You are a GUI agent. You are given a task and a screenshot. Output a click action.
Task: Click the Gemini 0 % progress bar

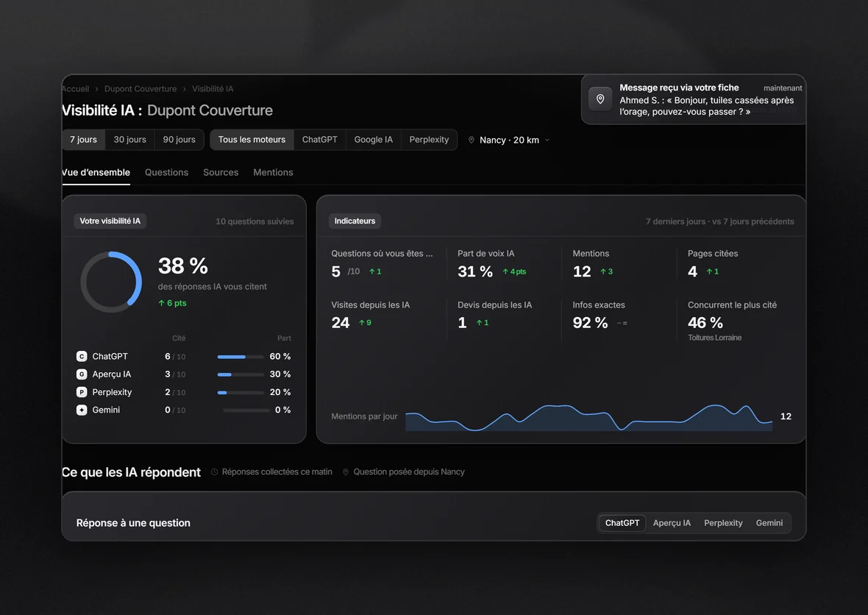click(x=246, y=410)
